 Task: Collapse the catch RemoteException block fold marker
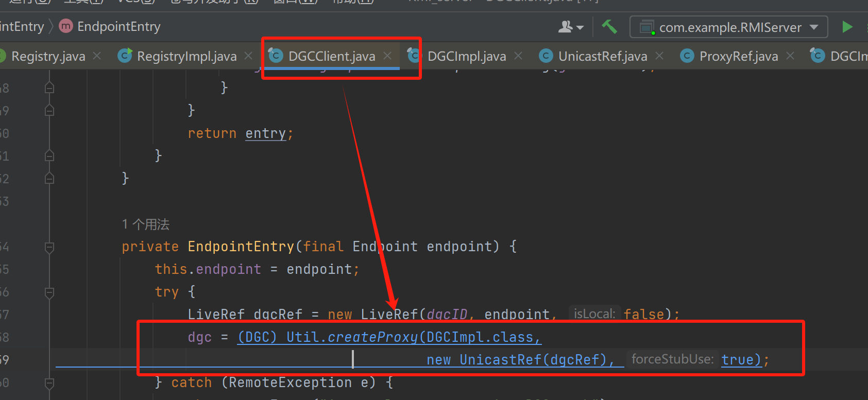tap(49, 384)
